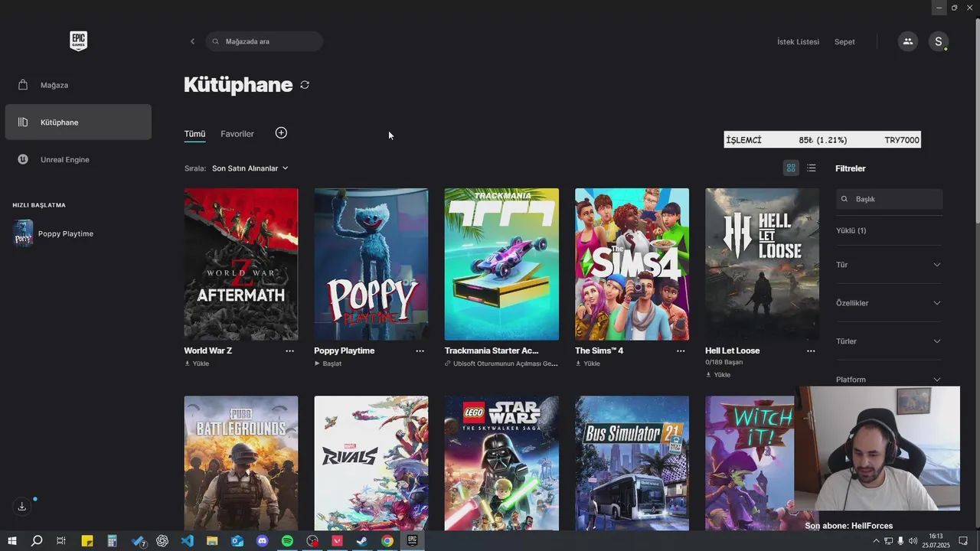Viewport: 980px width, 551px height.
Task: Open options menu for The Sims 4
Action: (x=681, y=350)
